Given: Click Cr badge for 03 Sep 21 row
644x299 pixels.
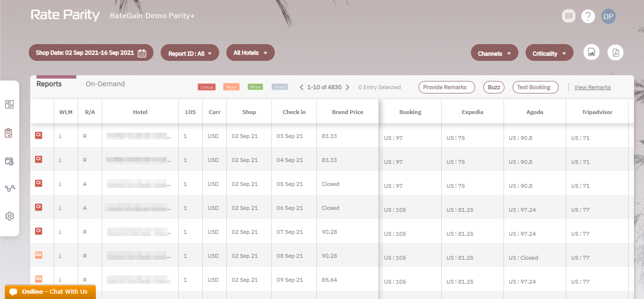Looking at the screenshot, I should (x=39, y=136).
